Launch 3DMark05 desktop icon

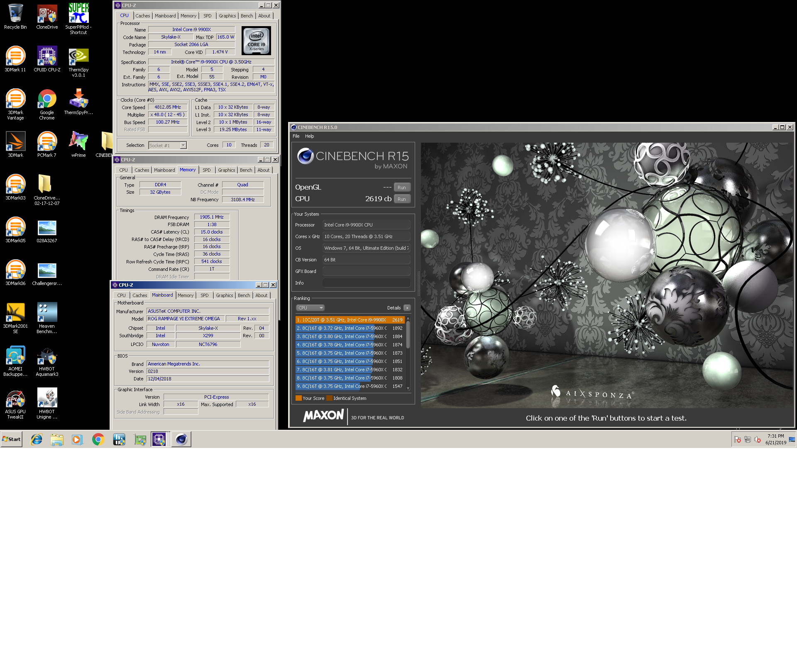coord(15,230)
